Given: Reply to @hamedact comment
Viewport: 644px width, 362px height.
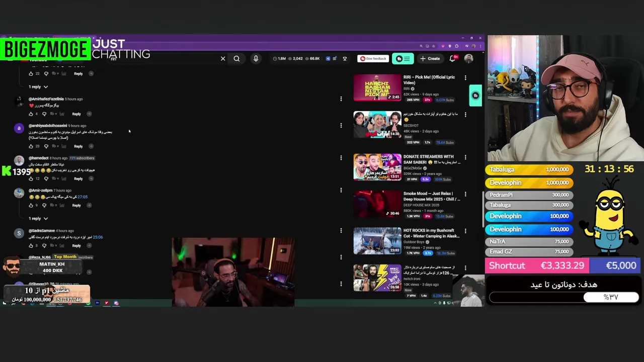Looking at the screenshot, I should click(78, 178).
